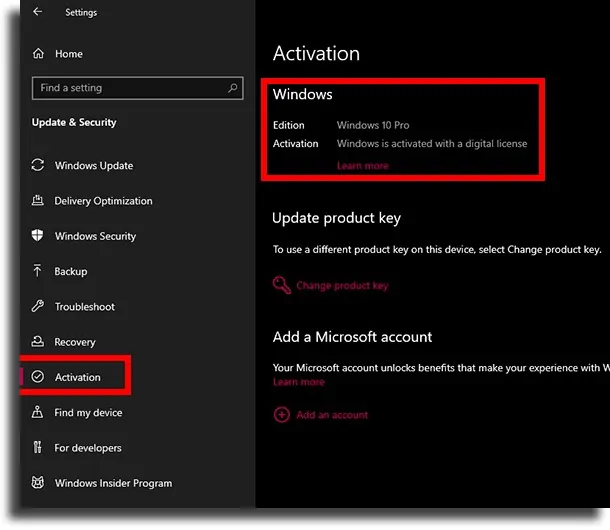Viewport: 610px width, 530px height.
Task: Click the 'To use a different product key' sentence
Action: click(x=437, y=249)
